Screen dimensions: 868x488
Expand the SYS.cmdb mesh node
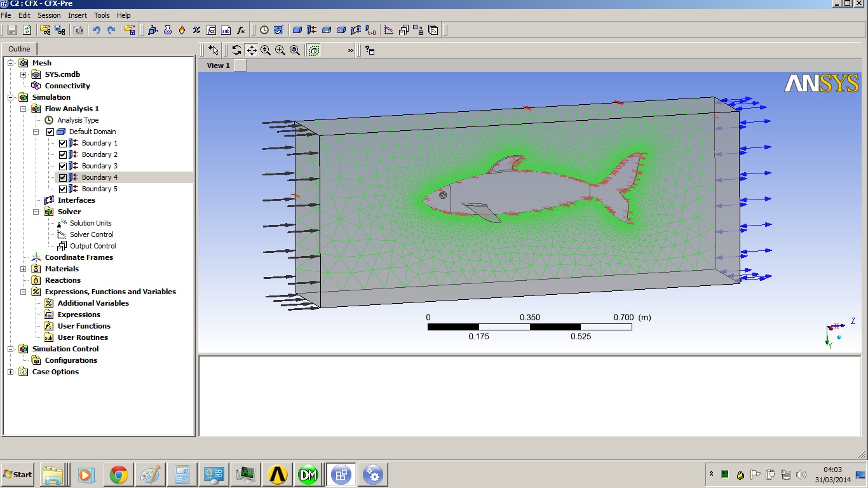(x=24, y=74)
